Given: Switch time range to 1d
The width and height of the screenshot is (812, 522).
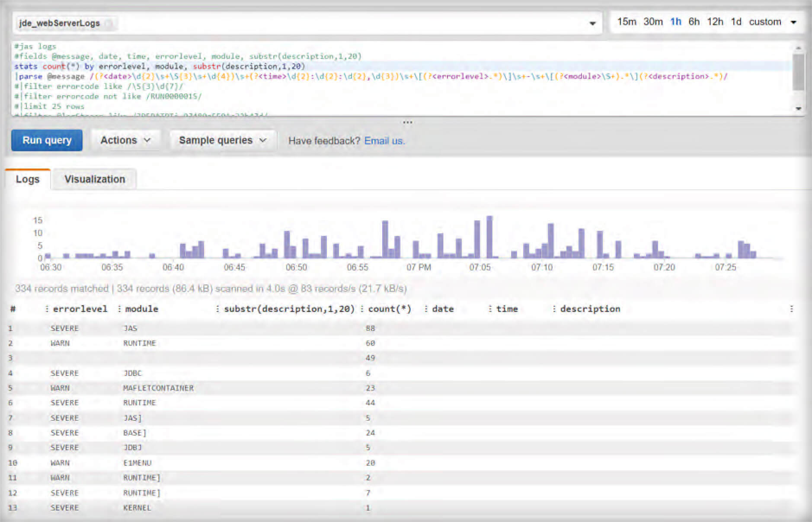Looking at the screenshot, I should coord(736,22).
